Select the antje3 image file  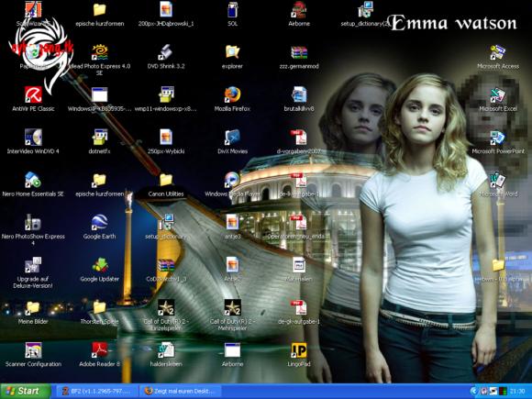point(232,223)
